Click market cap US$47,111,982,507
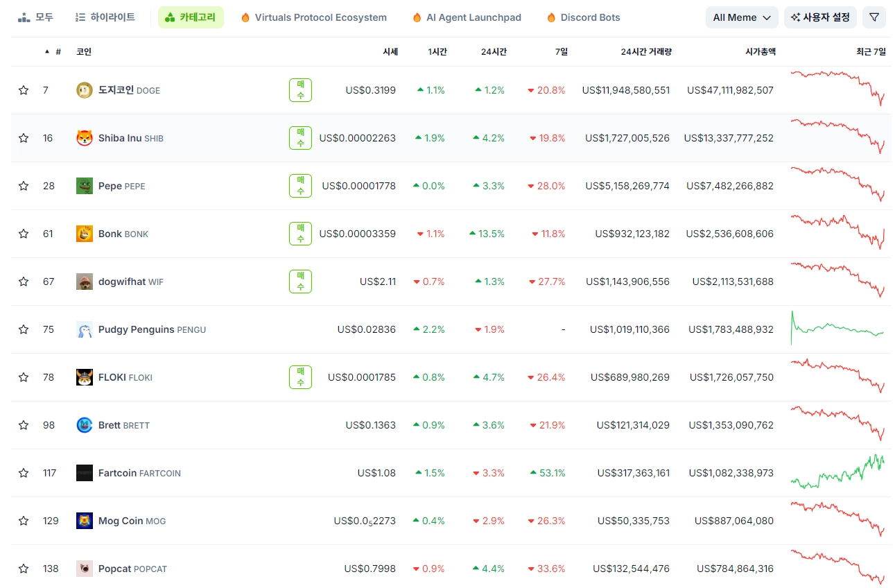895x588 pixels. point(730,90)
